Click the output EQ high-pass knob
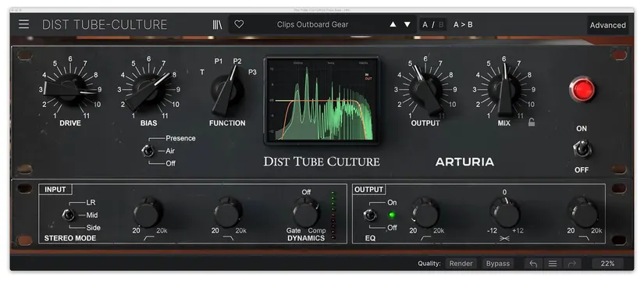Viewport: 644px width, 281px height. click(425, 213)
